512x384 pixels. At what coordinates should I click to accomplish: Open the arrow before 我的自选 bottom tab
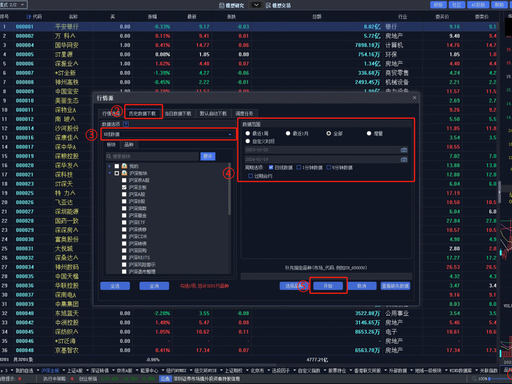pos(12,370)
